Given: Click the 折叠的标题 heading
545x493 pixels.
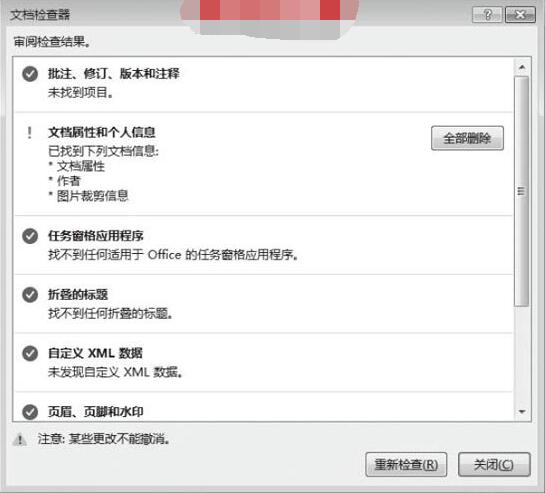Looking at the screenshot, I should [x=78, y=295].
